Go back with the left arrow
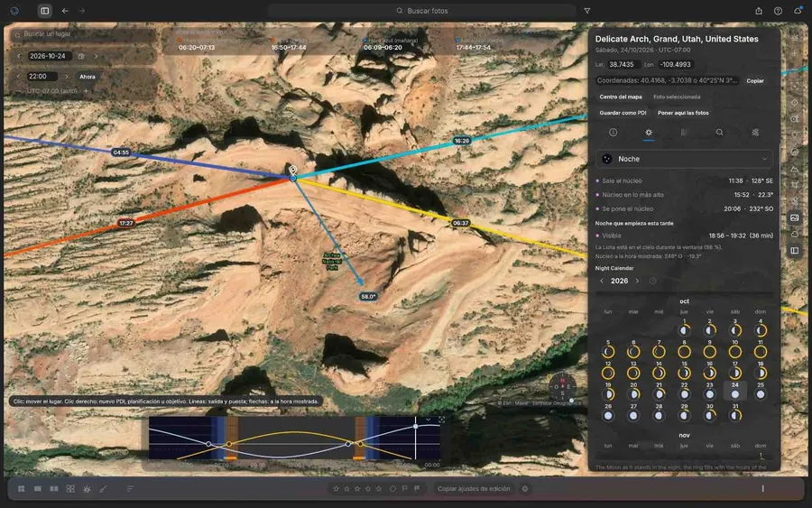812x508 pixels. (x=65, y=10)
